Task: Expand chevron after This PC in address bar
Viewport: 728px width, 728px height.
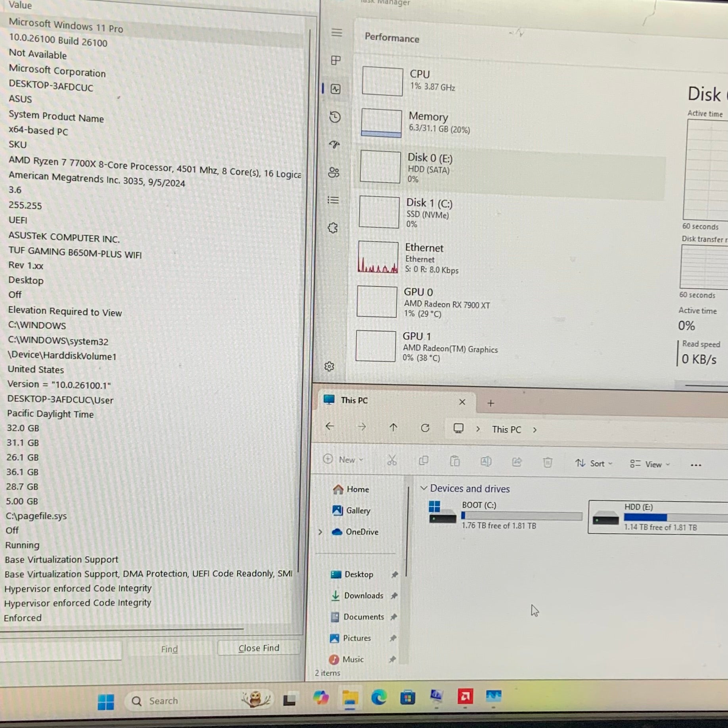Action: point(535,430)
